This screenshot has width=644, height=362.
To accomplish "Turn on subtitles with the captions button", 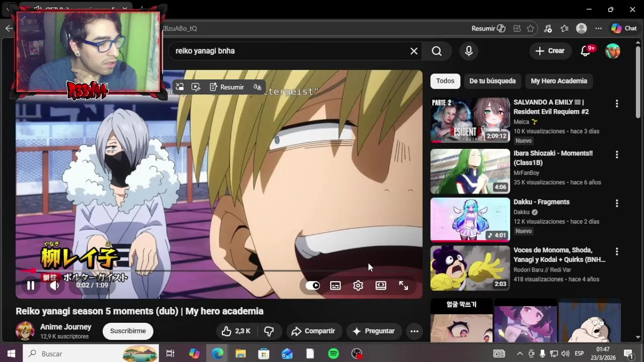I will pyautogui.click(x=336, y=286).
